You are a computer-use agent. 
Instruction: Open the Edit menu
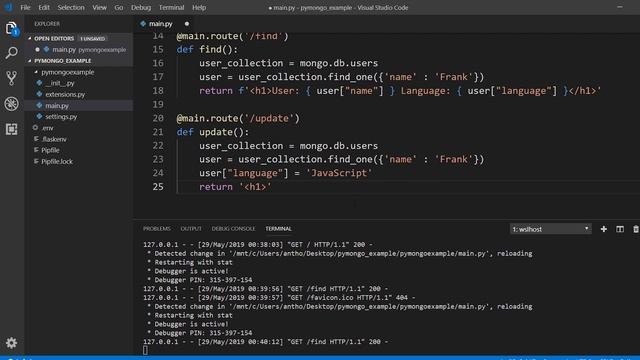click(44, 7)
